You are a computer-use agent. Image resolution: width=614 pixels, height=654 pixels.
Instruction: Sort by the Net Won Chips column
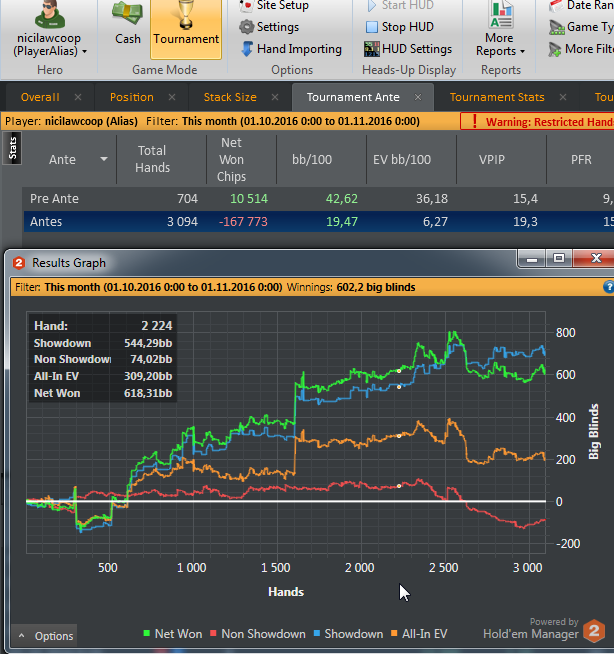232,160
